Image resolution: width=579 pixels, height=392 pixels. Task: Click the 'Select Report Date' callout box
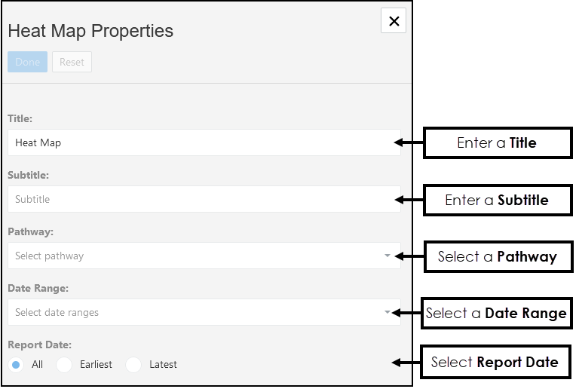(x=495, y=362)
